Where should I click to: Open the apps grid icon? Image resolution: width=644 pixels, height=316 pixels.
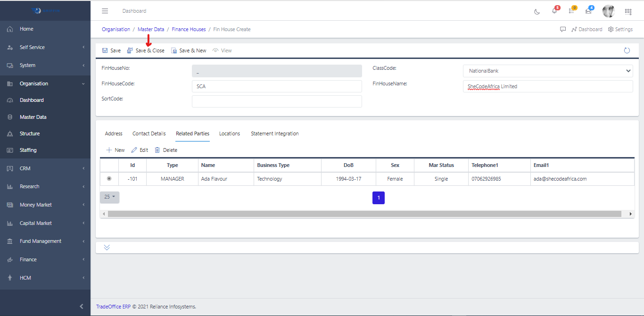(x=628, y=12)
